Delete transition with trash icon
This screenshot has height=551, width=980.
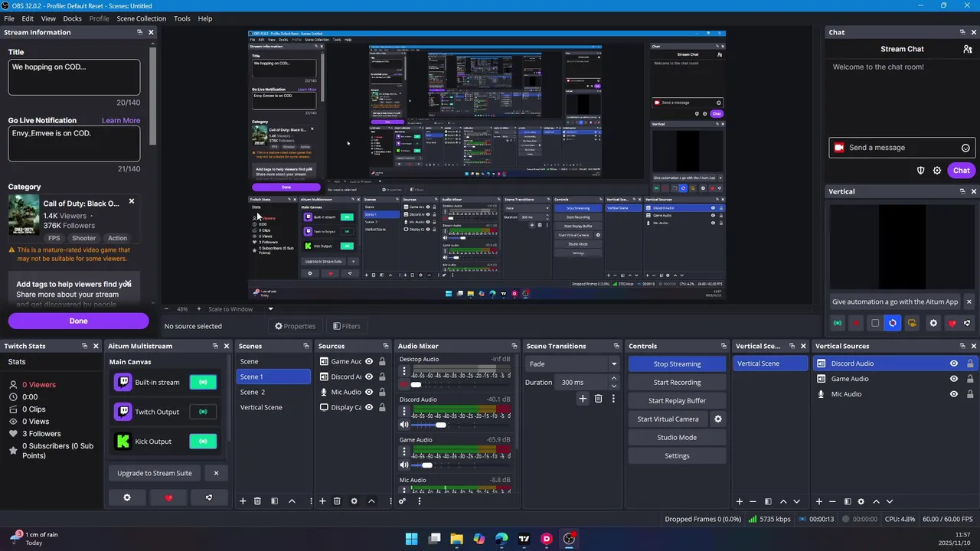(x=598, y=399)
